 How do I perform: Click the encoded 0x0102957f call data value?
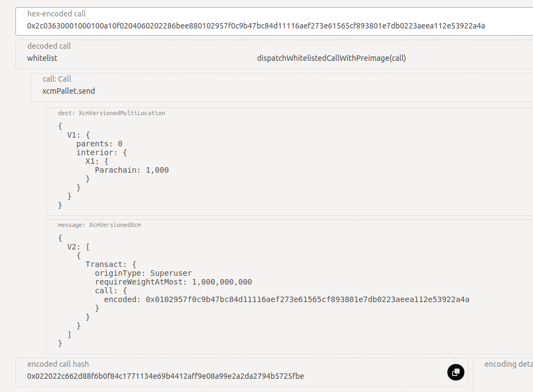(307, 299)
